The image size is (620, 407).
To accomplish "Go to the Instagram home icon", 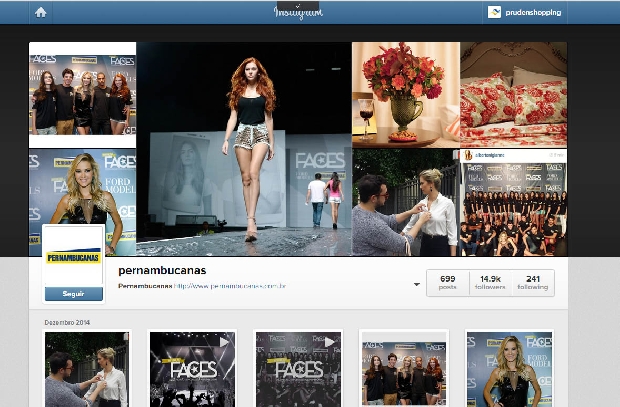I will pos(40,13).
